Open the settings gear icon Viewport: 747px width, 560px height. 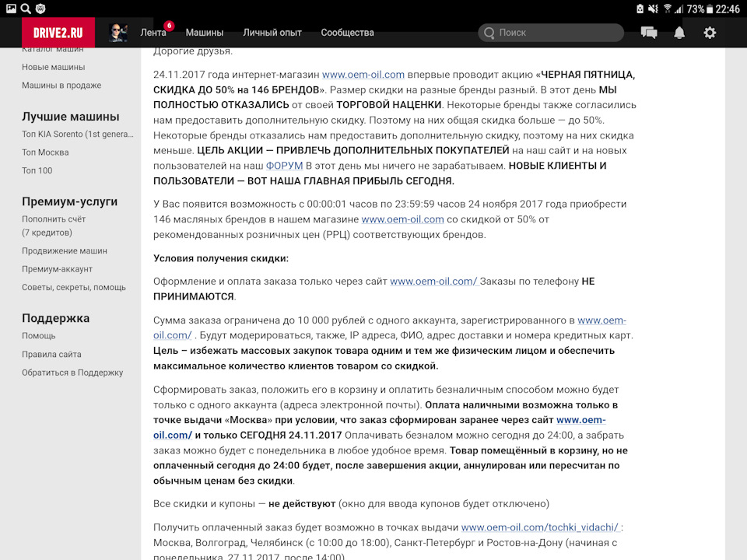click(710, 33)
